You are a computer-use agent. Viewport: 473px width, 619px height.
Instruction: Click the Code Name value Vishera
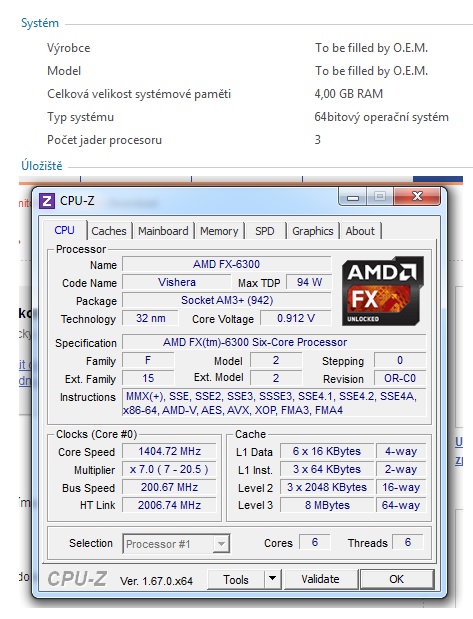pyautogui.click(x=176, y=282)
